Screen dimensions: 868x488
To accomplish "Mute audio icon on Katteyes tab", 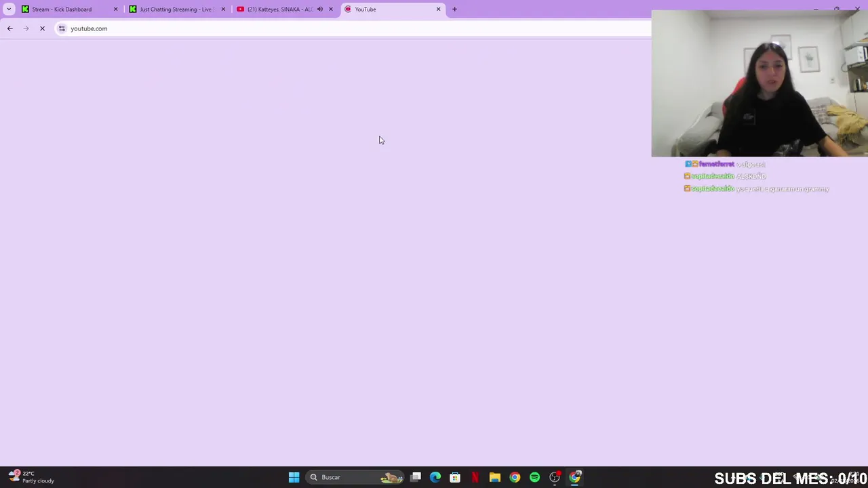I will click(320, 9).
